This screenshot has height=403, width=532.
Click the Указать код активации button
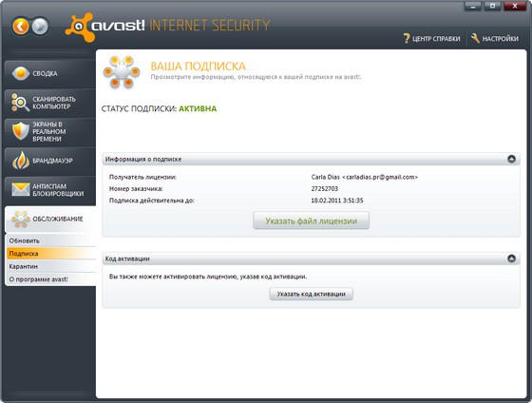point(312,294)
